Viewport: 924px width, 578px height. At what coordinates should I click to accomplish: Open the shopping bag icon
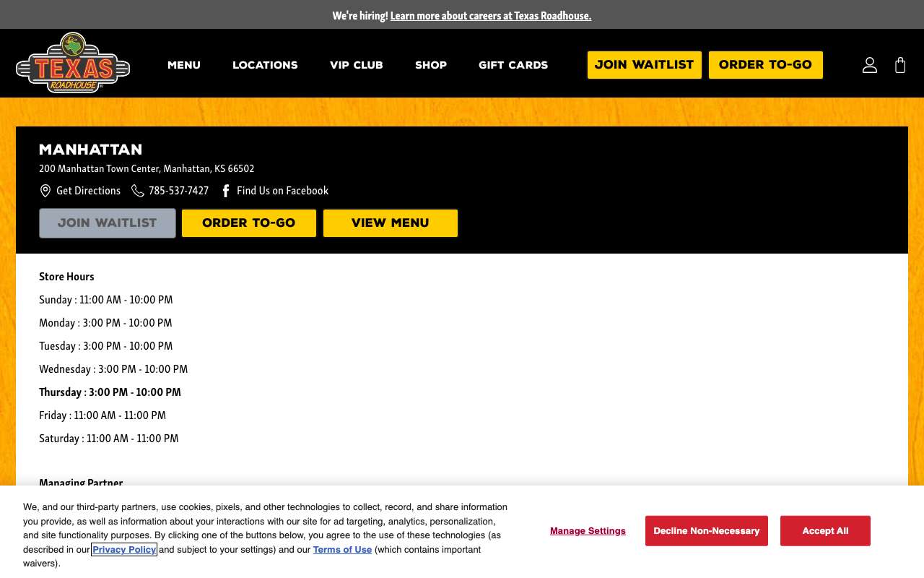(900, 65)
